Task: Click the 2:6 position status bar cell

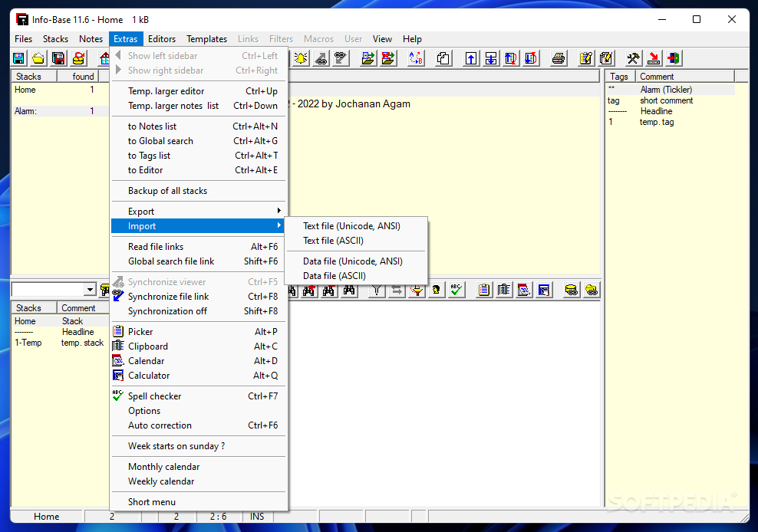Action: pyautogui.click(x=218, y=517)
